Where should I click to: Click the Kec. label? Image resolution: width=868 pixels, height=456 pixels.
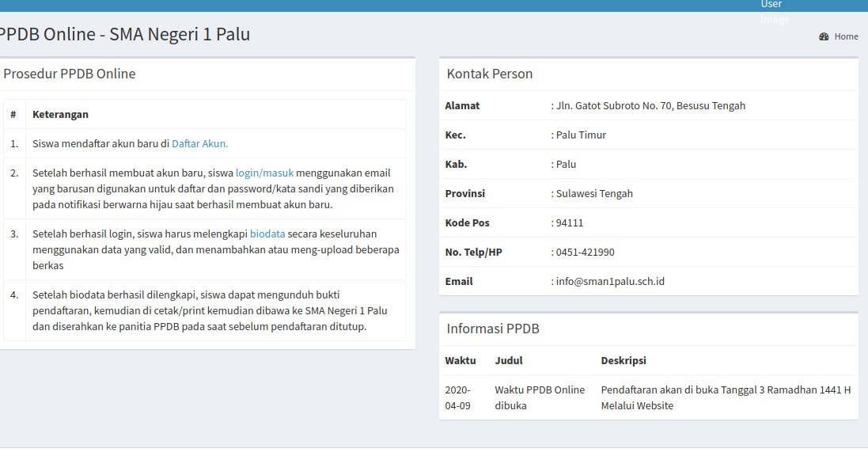(x=455, y=135)
